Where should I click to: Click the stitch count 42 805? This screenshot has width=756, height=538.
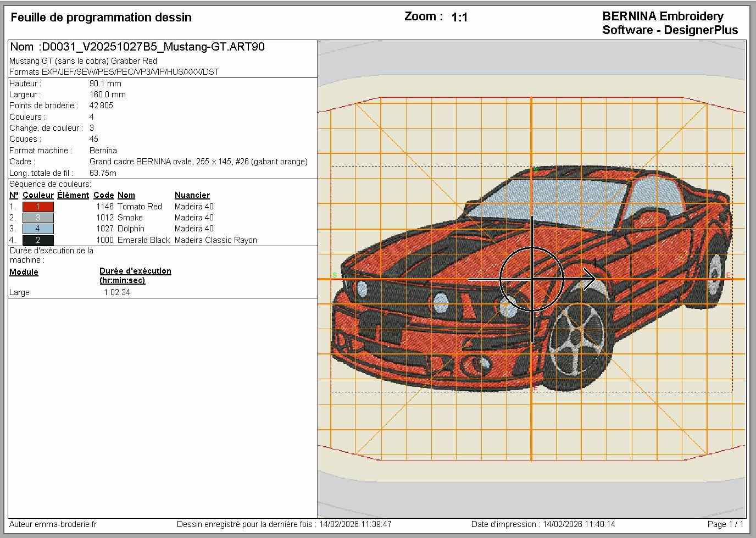pyautogui.click(x=101, y=106)
